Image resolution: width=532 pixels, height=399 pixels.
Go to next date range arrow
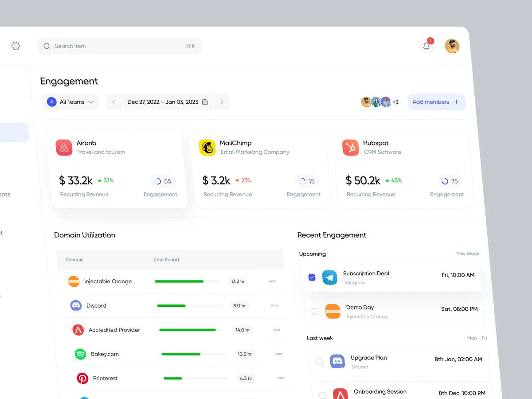coord(222,102)
